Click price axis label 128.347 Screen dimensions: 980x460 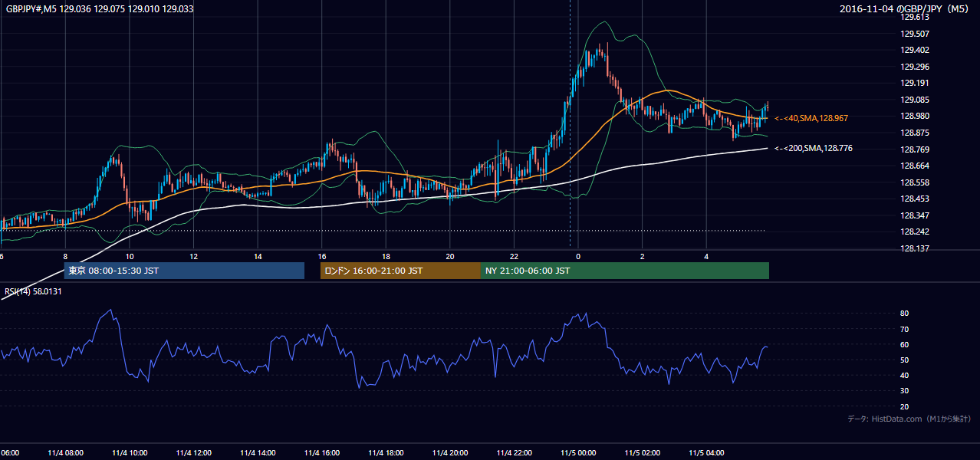coord(915,215)
